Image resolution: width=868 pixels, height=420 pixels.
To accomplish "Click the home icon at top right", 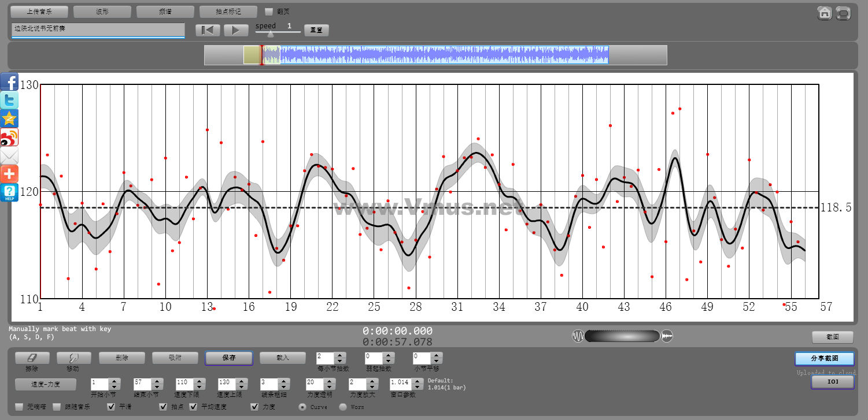I will 825,13.
